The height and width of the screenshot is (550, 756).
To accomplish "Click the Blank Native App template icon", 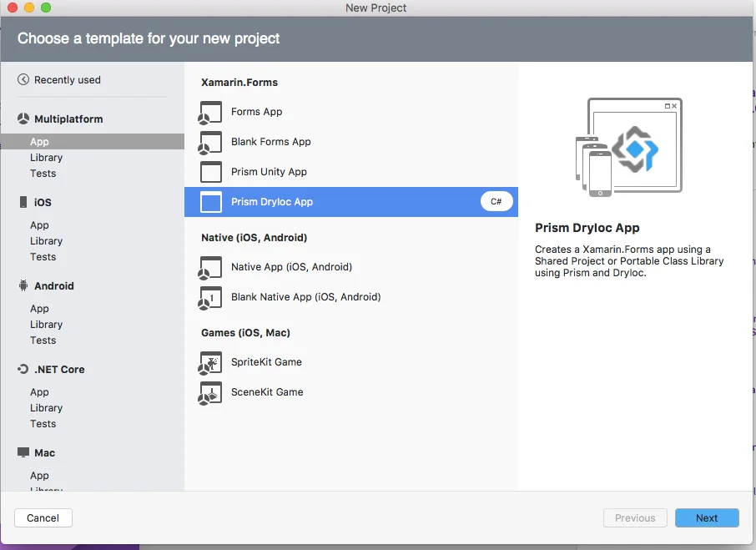I will [x=210, y=297].
